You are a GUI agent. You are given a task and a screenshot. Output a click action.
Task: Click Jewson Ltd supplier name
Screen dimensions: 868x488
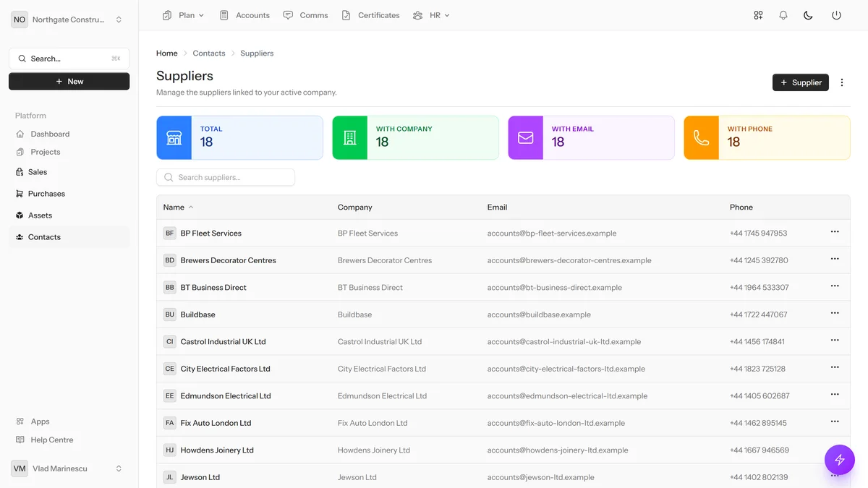(200, 477)
